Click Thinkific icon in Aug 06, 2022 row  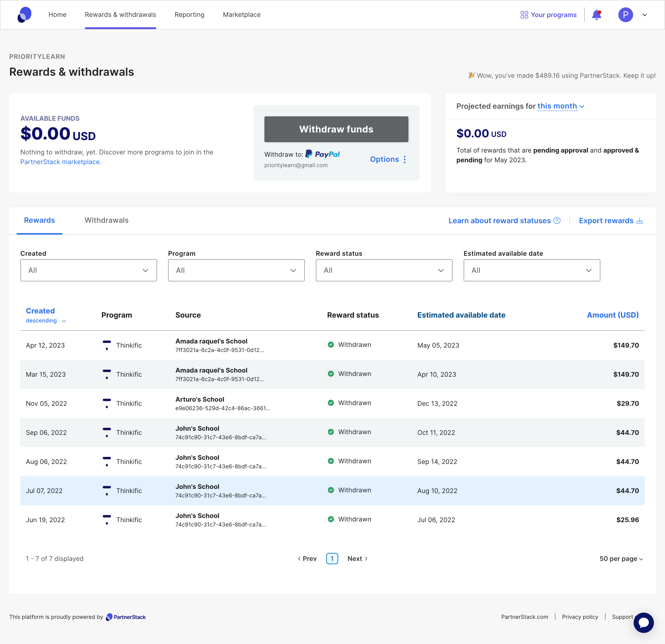tap(107, 462)
